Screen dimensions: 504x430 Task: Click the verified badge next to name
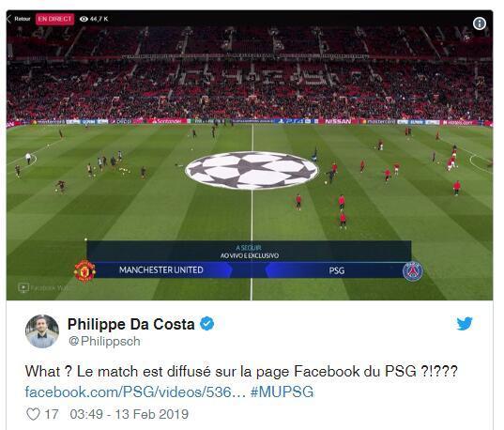[x=207, y=324]
